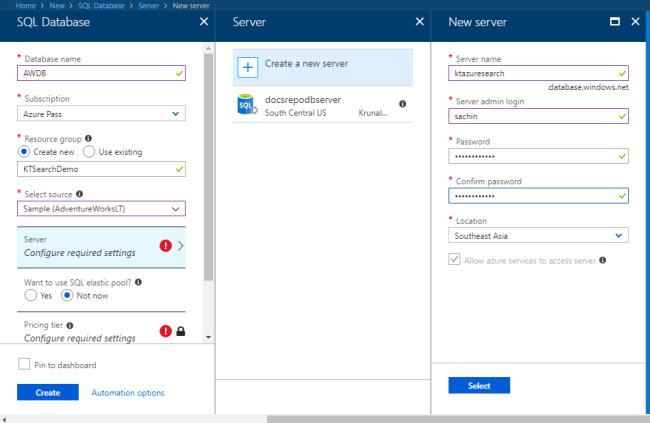Show Select source info icon

click(x=80, y=194)
